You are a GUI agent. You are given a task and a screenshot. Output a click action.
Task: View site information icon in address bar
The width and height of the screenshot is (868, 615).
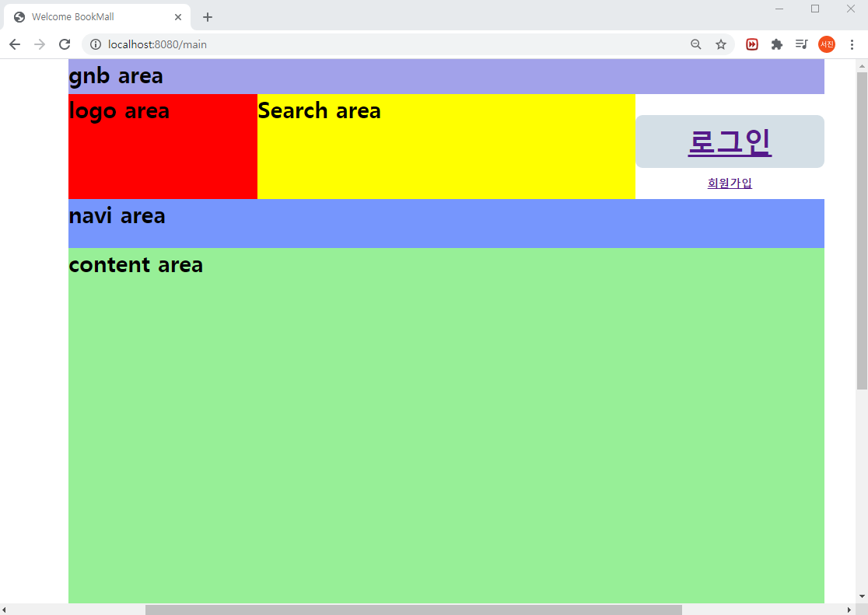click(96, 44)
